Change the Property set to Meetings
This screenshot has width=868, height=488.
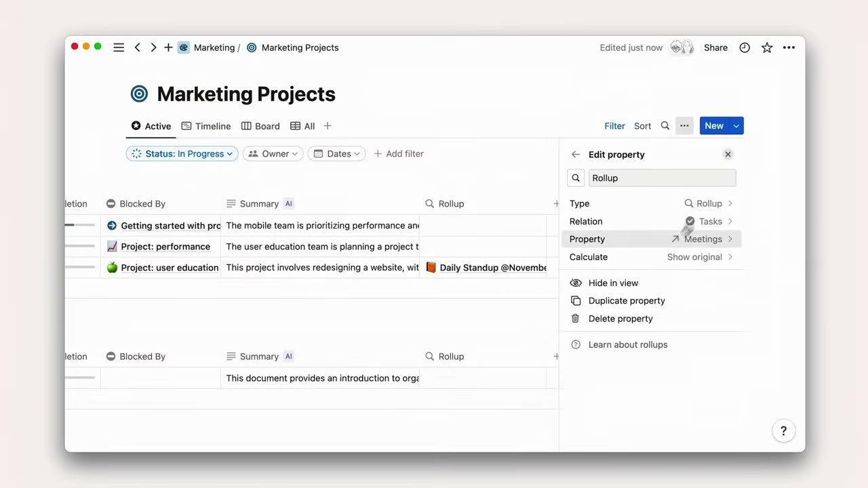(x=651, y=239)
